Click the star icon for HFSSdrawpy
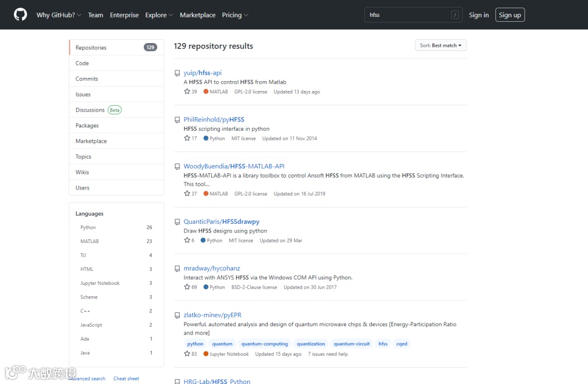This screenshot has width=588, height=384. [x=187, y=240]
